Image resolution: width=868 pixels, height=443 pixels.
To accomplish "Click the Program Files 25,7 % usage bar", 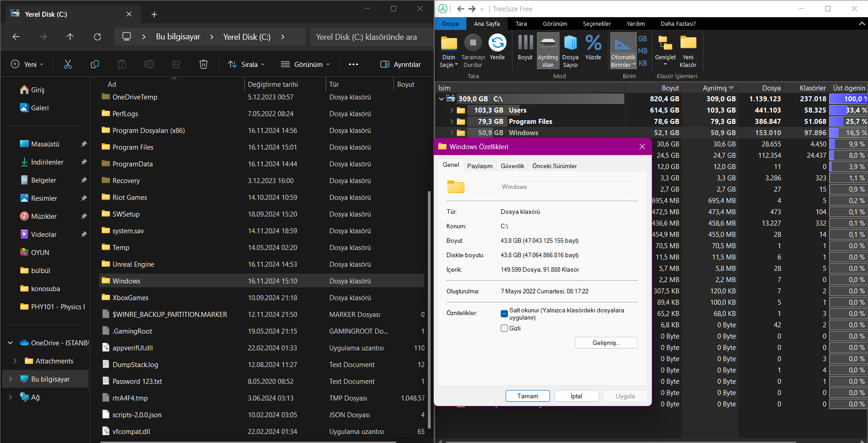I will coord(849,121).
